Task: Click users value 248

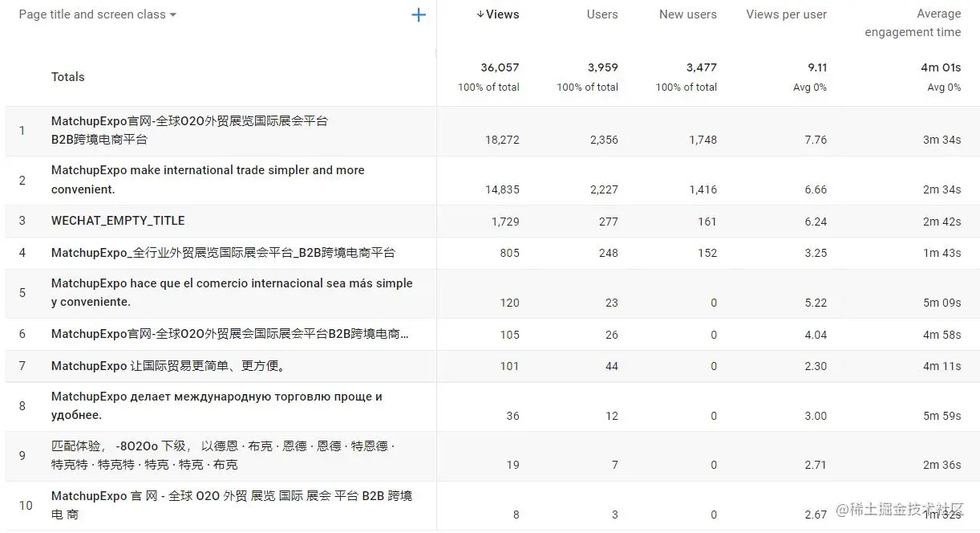Action: tap(609, 253)
